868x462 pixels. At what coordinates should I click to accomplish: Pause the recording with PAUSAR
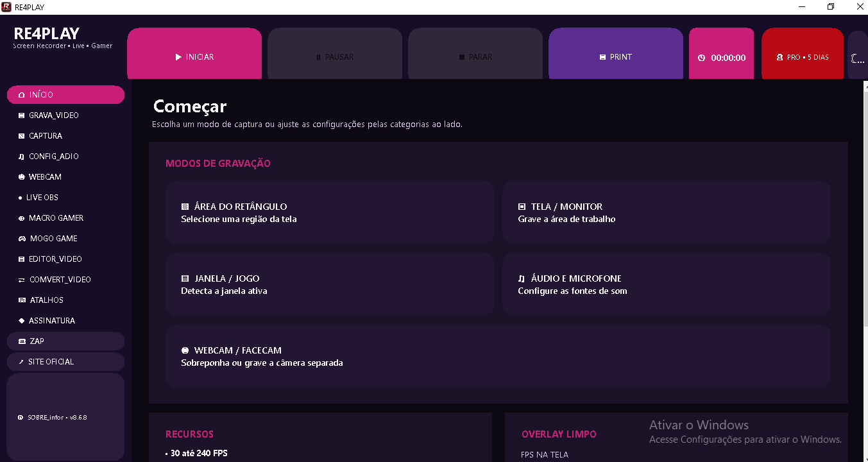(x=335, y=54)
